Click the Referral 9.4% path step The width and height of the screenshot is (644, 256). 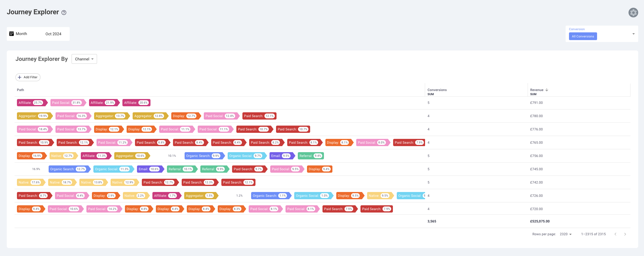pyautogui.click(x=311, y=156)
